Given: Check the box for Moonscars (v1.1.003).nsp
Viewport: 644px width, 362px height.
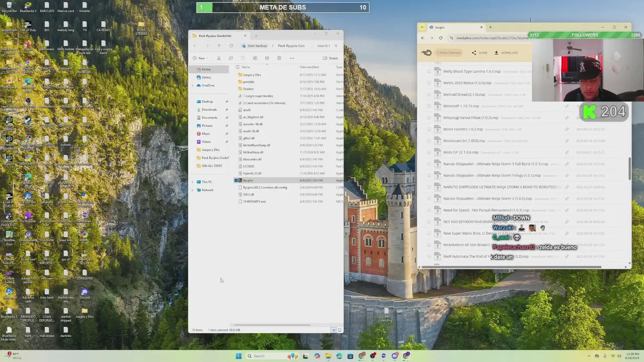Looking at the screenshot, I should [429, 141].
